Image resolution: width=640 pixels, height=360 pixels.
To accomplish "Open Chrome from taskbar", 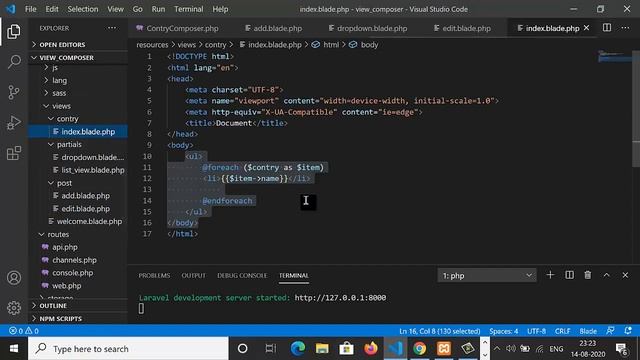I will 419,349.
